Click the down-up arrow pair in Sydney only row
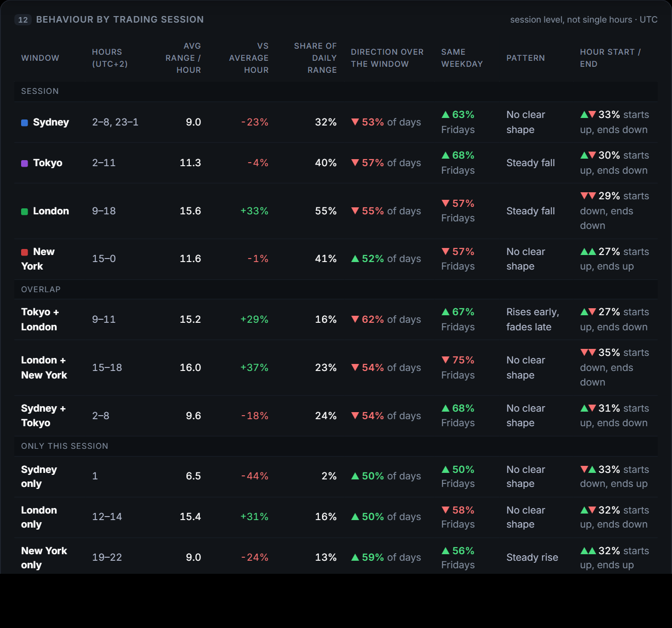The height and width of the screenshot is (628, 672). tap(588, 469)
